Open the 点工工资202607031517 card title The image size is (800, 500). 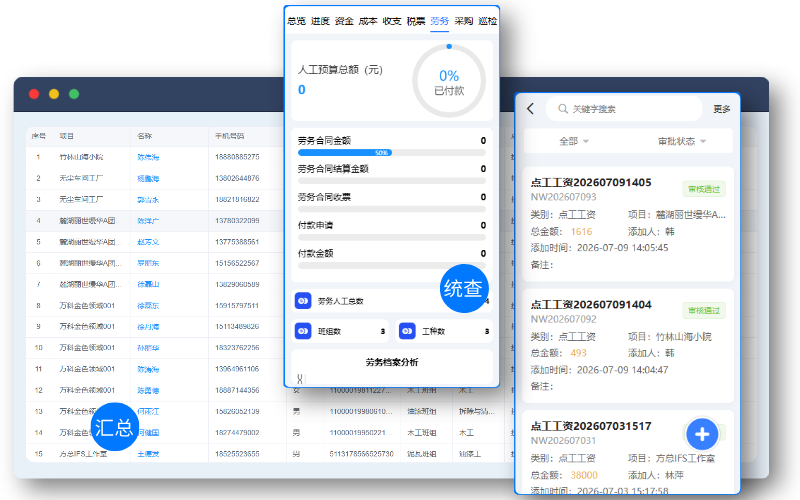coord(591,426)
